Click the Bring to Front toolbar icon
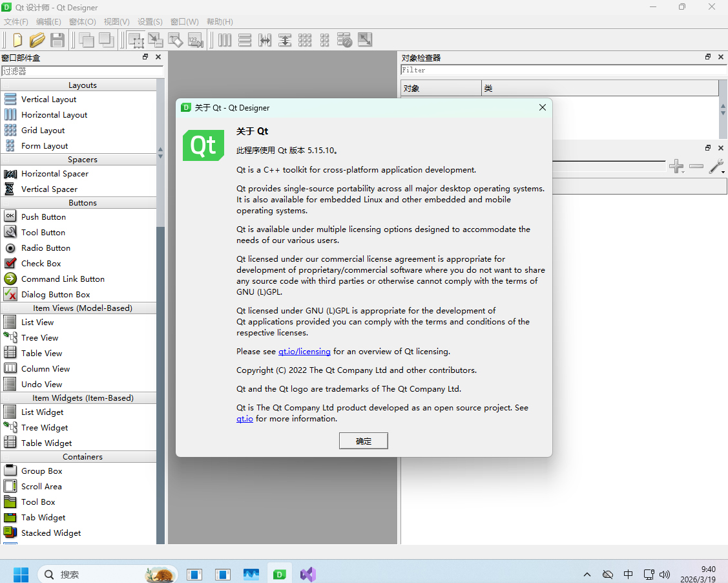 pos(107,40)
